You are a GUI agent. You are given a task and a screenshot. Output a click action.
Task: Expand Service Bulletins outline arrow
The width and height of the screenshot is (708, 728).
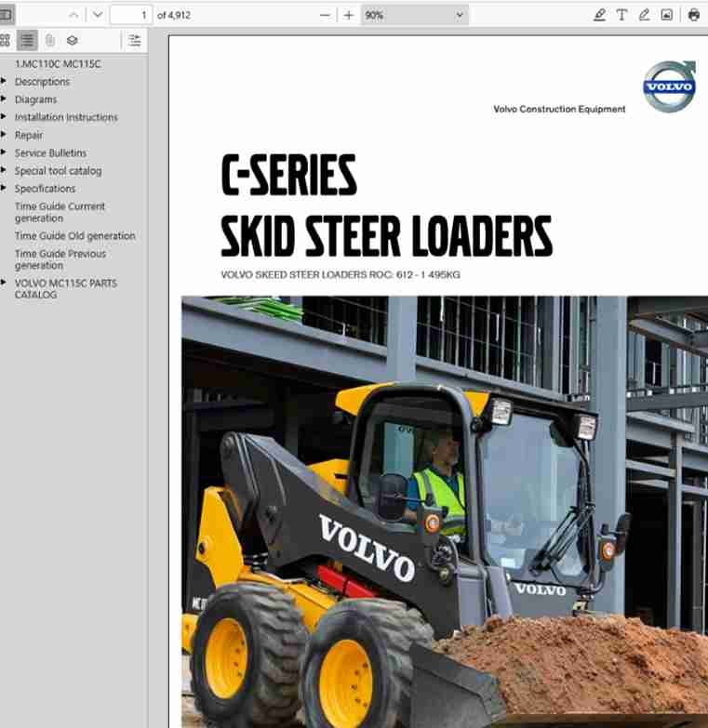[x=4, y=152]
